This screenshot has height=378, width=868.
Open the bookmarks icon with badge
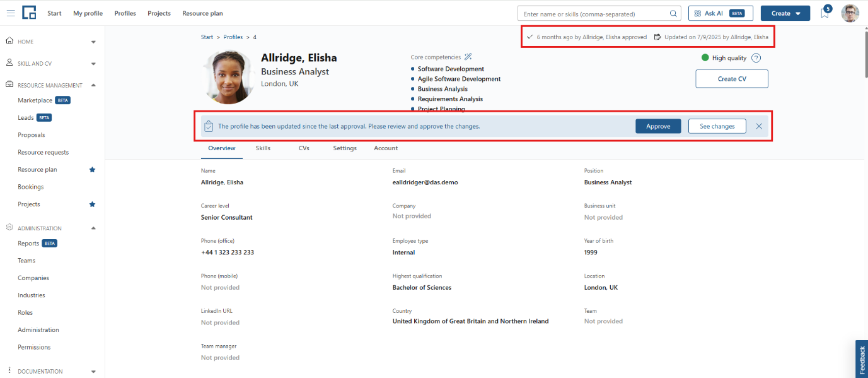pyautogui.click(x=825, y=13)
